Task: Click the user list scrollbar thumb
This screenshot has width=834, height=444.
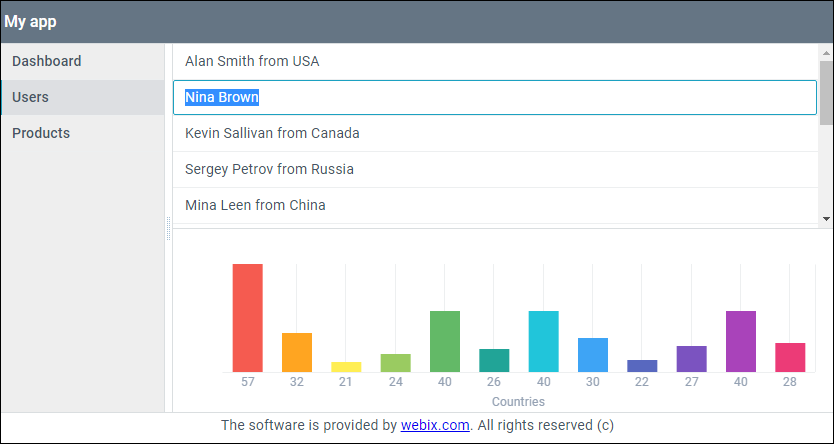Action: pyautogui.click(x=826, y=92)
